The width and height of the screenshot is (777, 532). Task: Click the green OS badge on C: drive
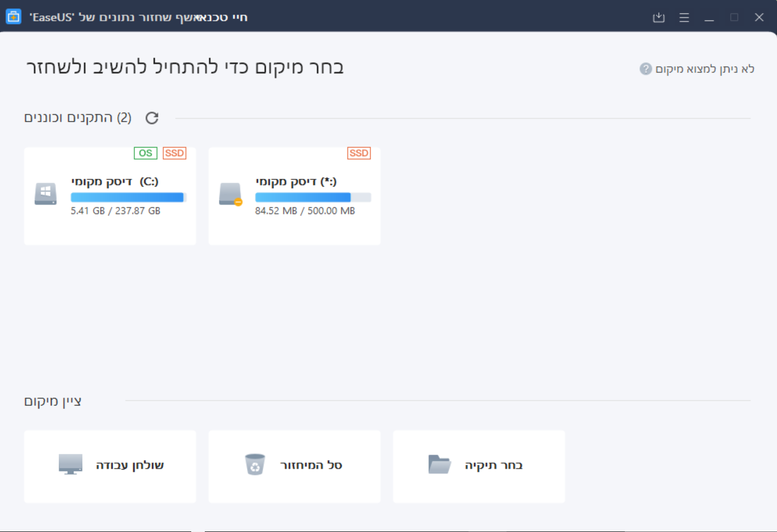pos(145,153)
